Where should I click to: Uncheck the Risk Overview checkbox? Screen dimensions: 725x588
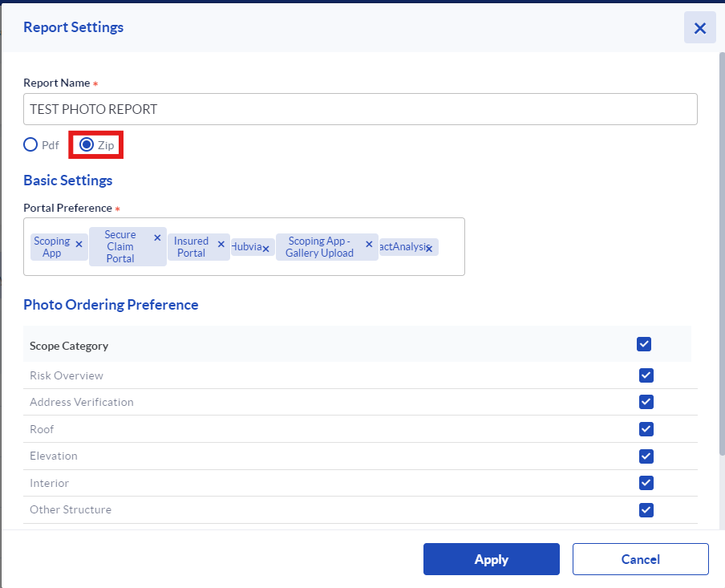click(x=646, y=375)
